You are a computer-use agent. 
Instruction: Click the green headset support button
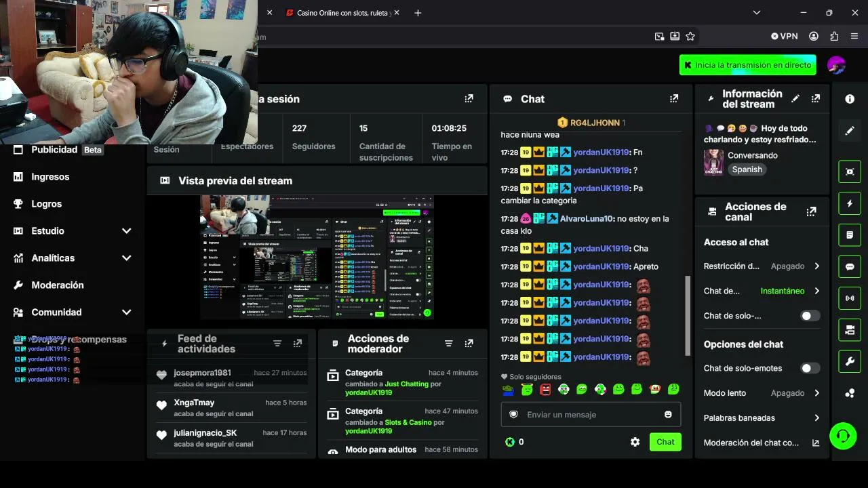click(843, 436)
